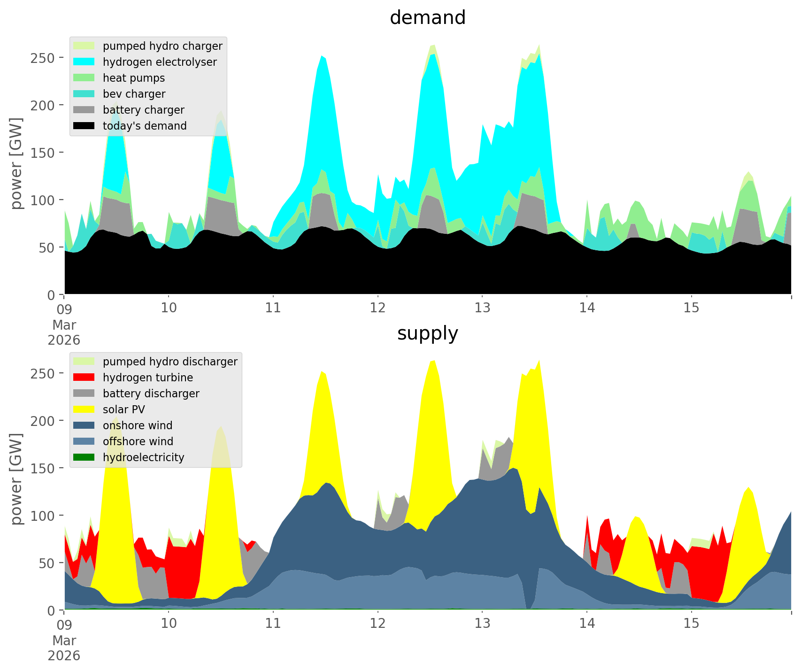Viewport: 801px width, 672px height.
Task: Select the 'battery discharger' legend label
Action: (x=151, y=394)
